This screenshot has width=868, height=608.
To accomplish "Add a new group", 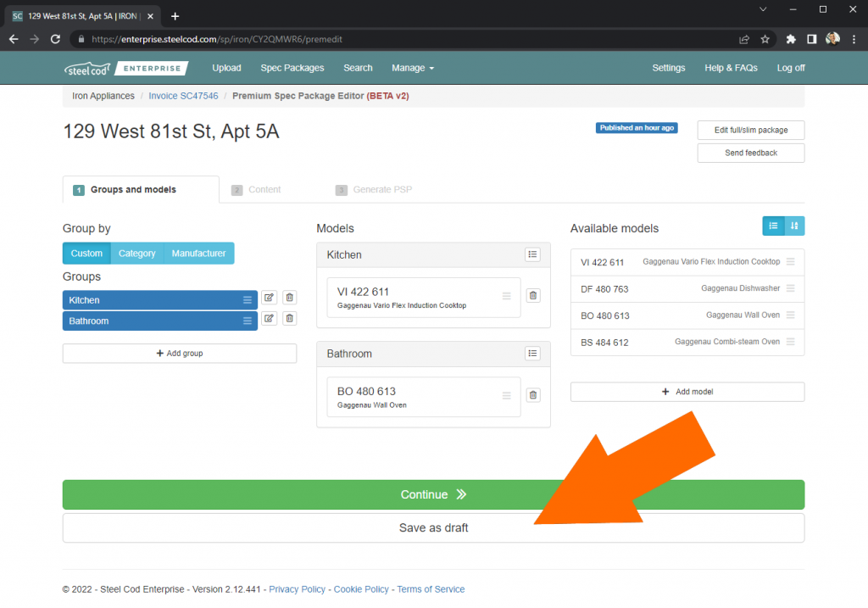I will 180,354.
